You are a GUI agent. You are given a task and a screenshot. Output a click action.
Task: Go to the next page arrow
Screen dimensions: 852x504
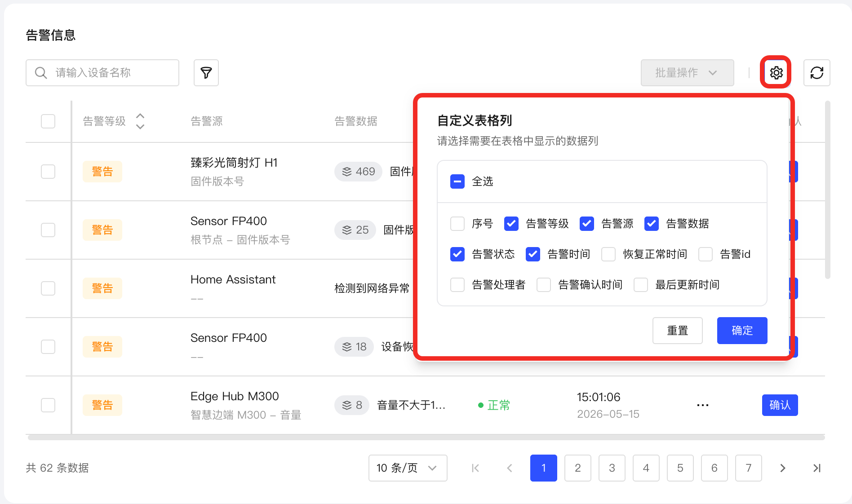(782, 468)
